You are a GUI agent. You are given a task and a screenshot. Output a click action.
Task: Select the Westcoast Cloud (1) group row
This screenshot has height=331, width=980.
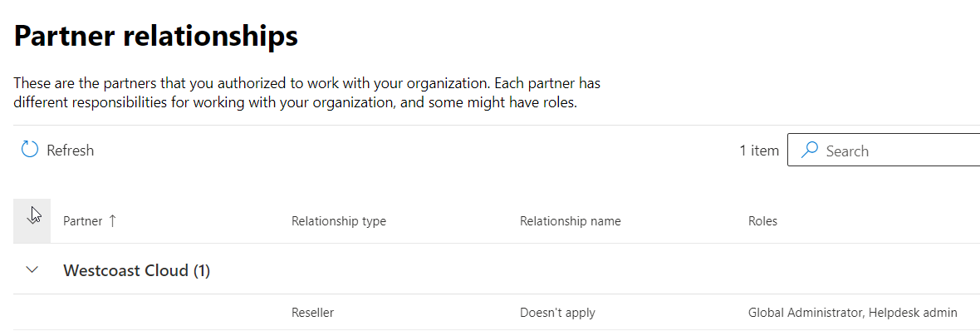(497, 269)
